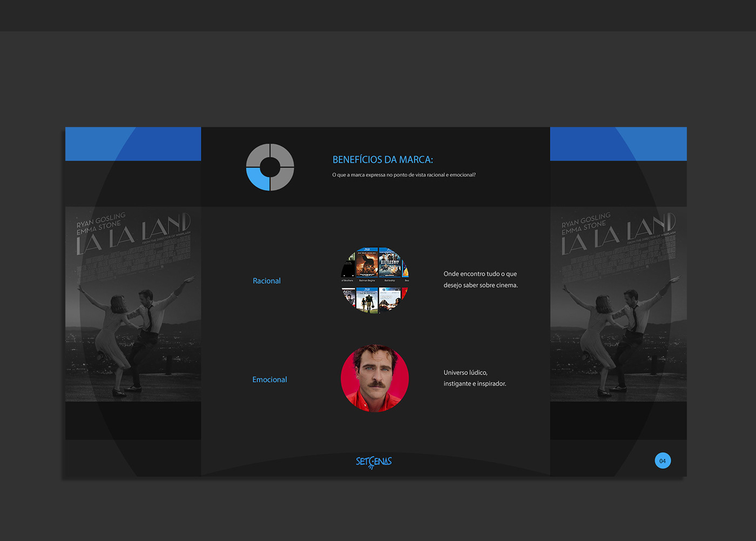Screen dimensions: 756x541
Task: Click the text 'Onde encontro tudo o que'
Action: point(480,274)
